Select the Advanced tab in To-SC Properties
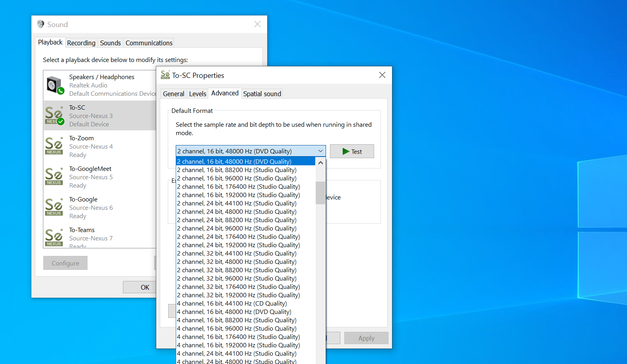Screen dimensions: 627x364 click(225, 93)
